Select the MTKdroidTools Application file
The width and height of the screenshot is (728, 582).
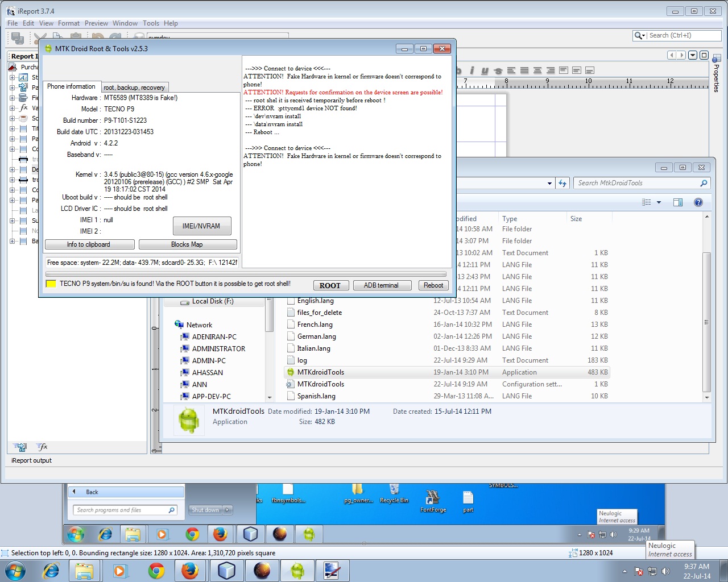(x=446, y=372)
